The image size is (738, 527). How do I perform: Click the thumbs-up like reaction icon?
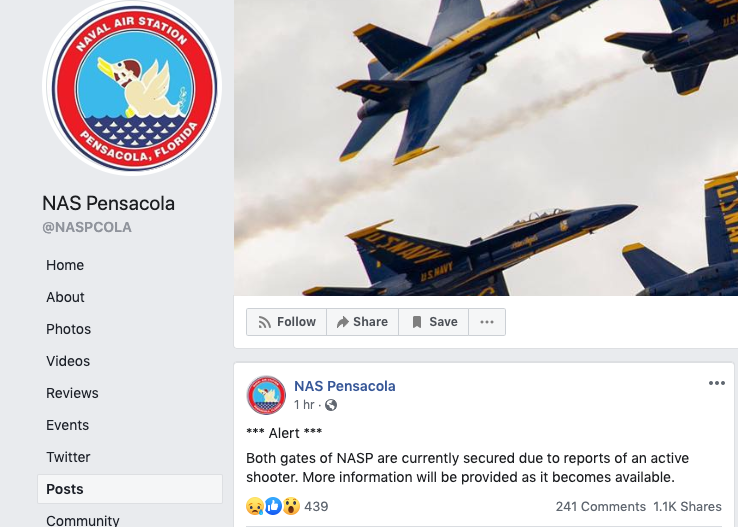click(x=273, y=506)
